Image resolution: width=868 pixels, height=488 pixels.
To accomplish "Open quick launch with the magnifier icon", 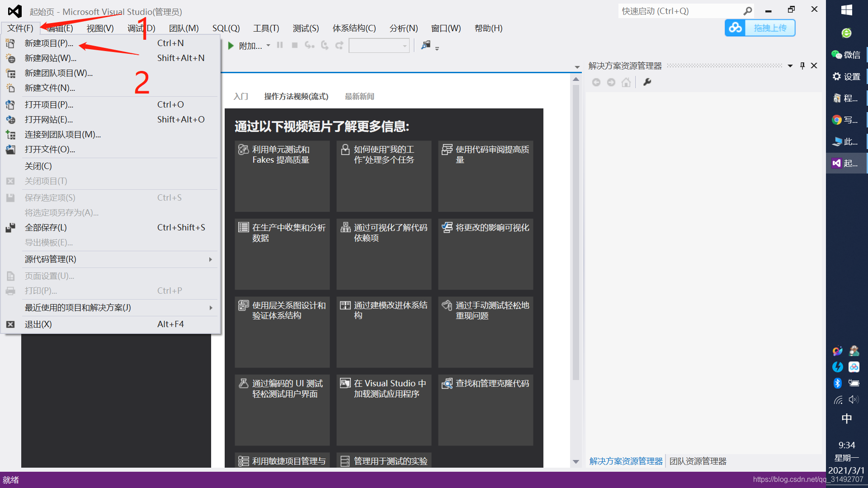I will [x=748, y=11].
